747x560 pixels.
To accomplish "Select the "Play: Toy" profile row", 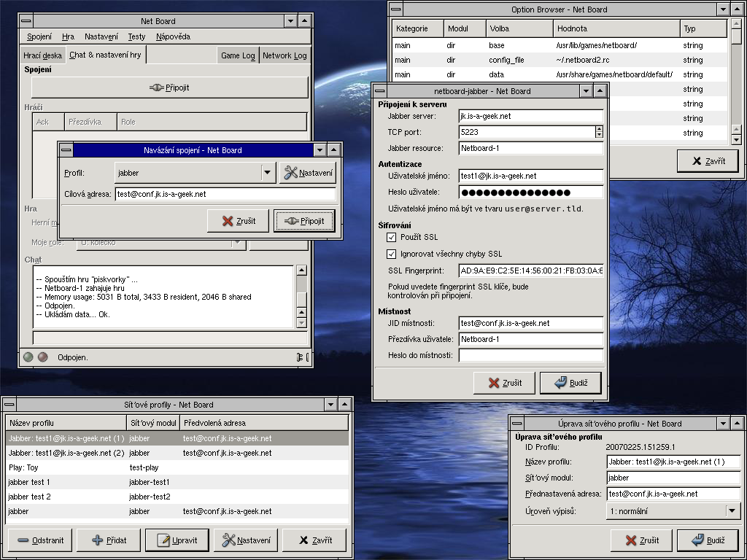I will (x=177, y=467).
